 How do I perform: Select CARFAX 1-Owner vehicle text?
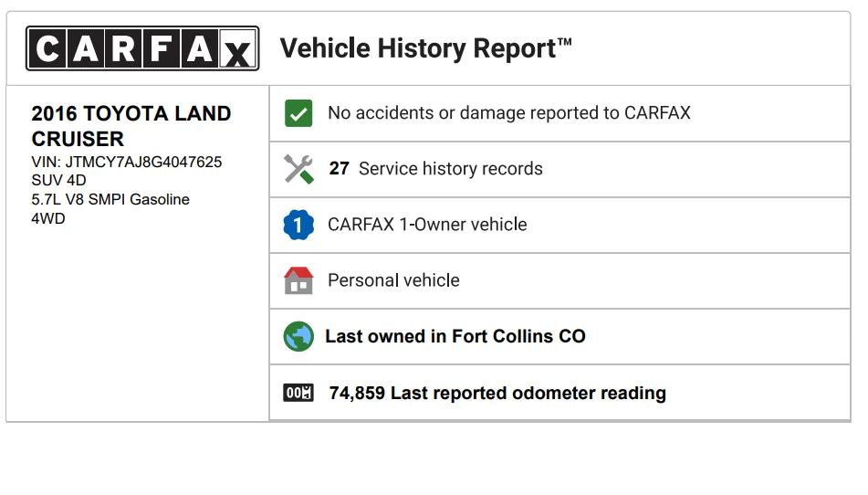427,225
